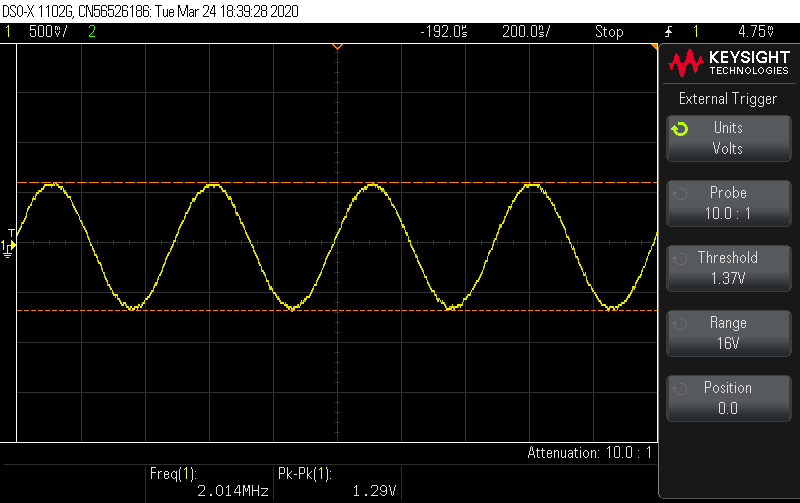Image resolution: width=800 pixels, height=503 pixels.
Task: Click the upper orange dashed measurement cursor line
Action: point(337,182)
